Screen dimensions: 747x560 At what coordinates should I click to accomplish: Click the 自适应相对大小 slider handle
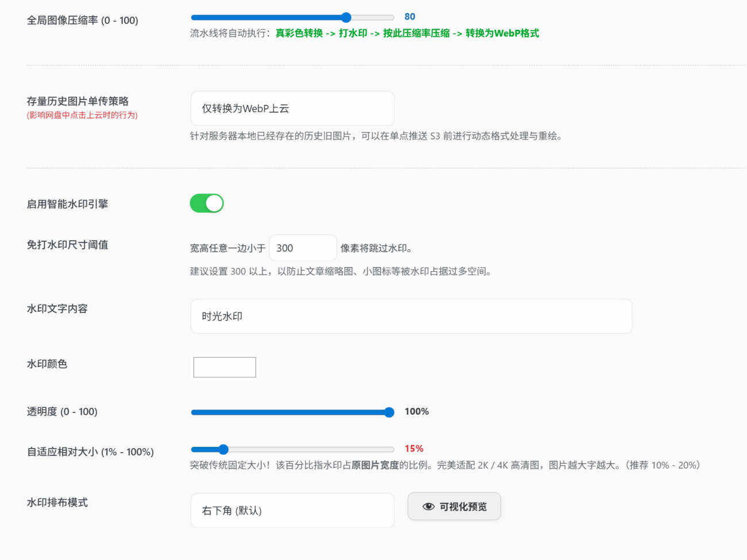coord(224,449)
